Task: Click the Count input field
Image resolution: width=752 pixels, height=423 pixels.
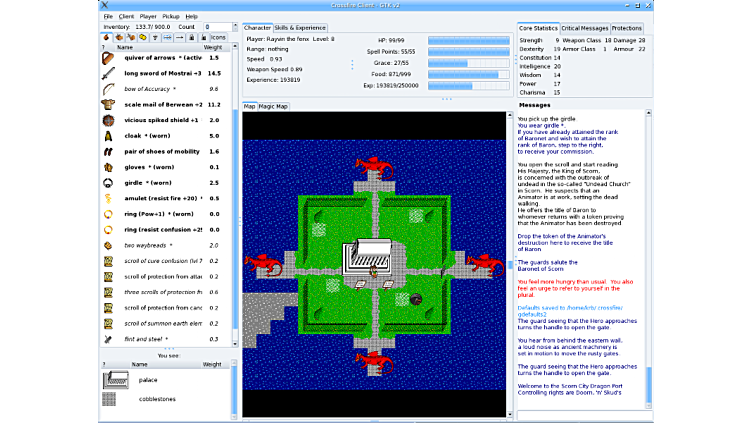Action: (x=212, y=27)
